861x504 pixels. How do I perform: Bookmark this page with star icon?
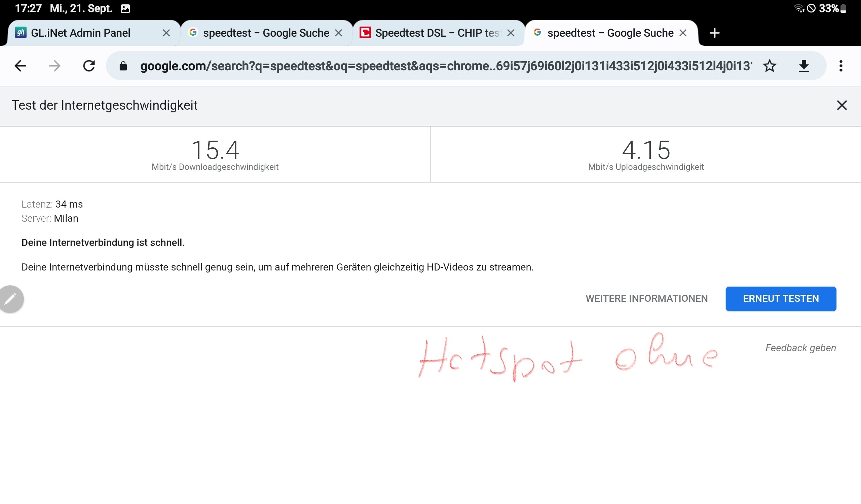[770, 66]
